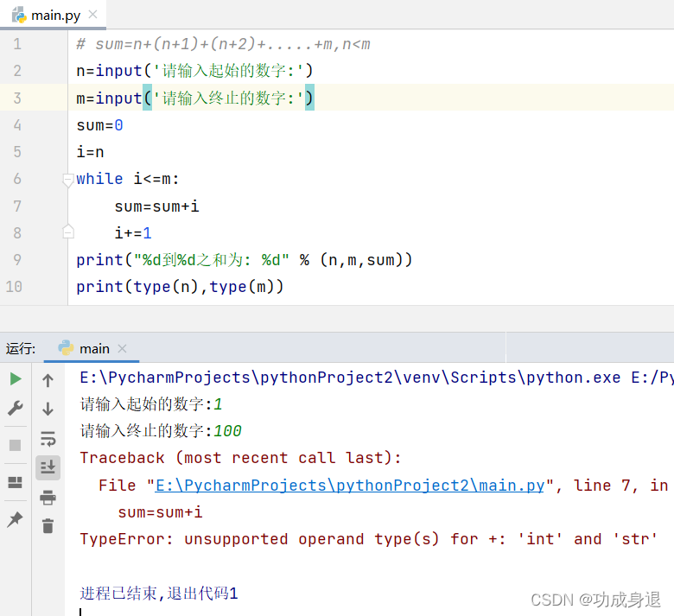The width and height of the screenshot is (674, 616).
Task: Collapse the while loop fold marker
Action: (x=67, y=179)
